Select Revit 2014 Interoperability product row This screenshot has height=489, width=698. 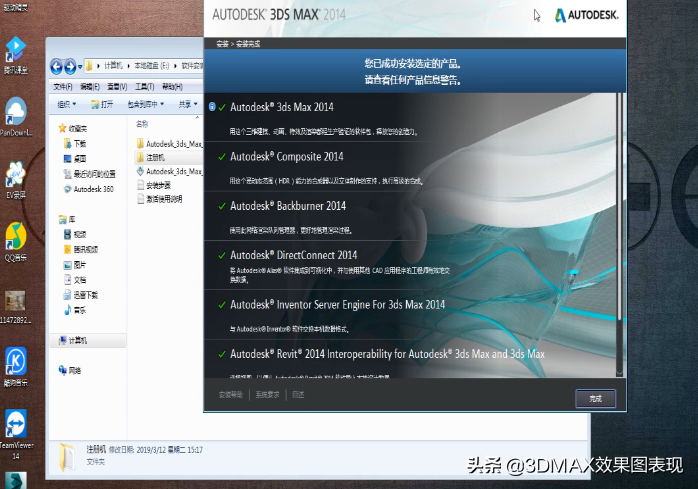(x=410, y=359)
